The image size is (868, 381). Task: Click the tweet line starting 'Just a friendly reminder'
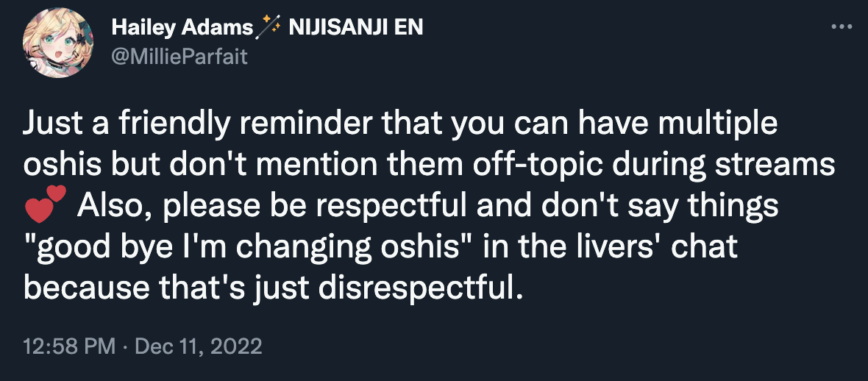(400, 127)
